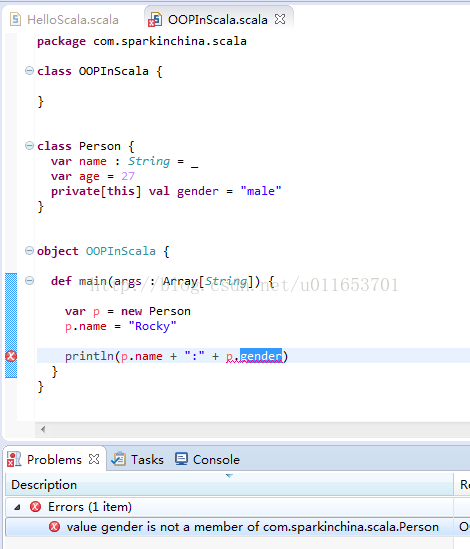
Task: Open the Problems view tab
Action: click(x=54, y=459)
